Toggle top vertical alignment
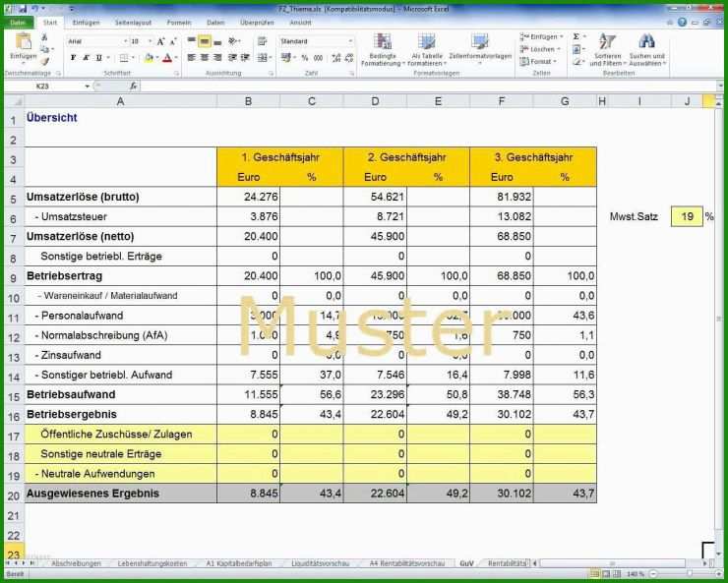 point(191,41)
